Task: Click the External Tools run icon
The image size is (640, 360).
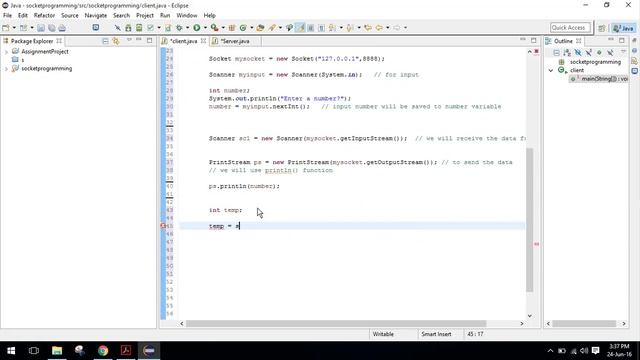Action: click(x=214, y=28)
